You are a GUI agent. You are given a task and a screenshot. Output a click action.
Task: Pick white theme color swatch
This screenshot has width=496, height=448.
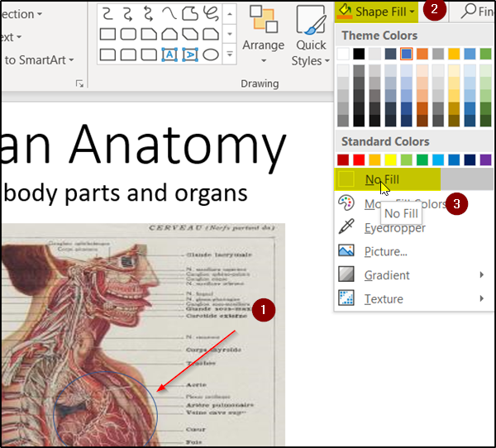[343, 54]
